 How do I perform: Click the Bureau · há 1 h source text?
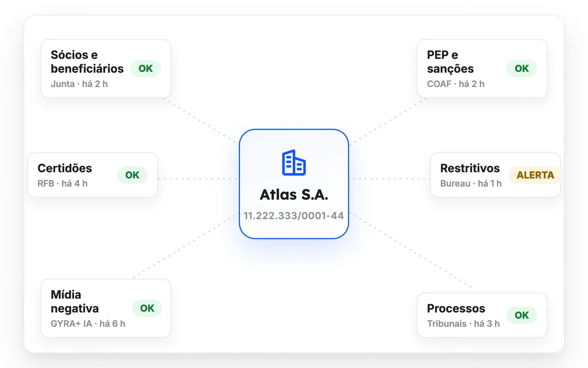pyautogui.click(x=471, y=184)
